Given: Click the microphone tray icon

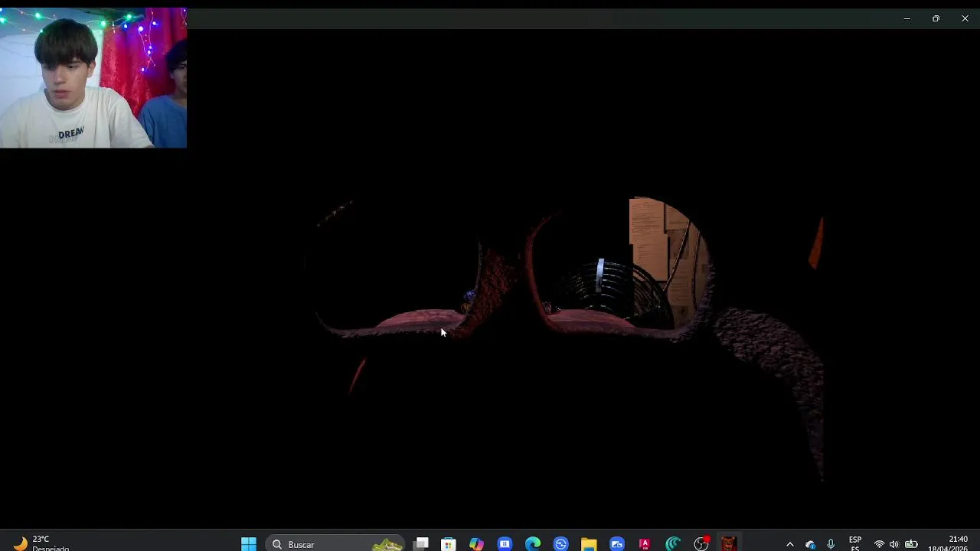Looking at the screenshot, I should point(831,544).
